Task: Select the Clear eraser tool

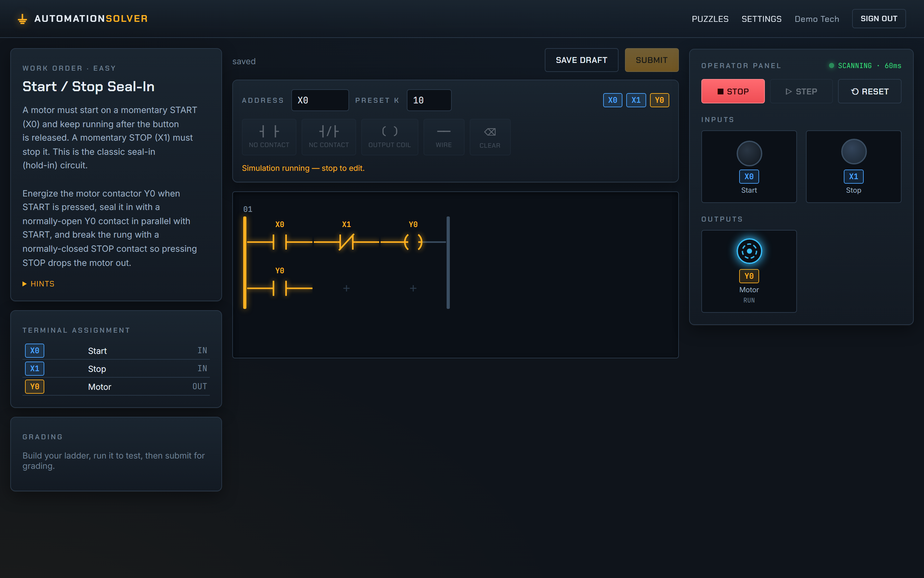Action: [490, 137]
